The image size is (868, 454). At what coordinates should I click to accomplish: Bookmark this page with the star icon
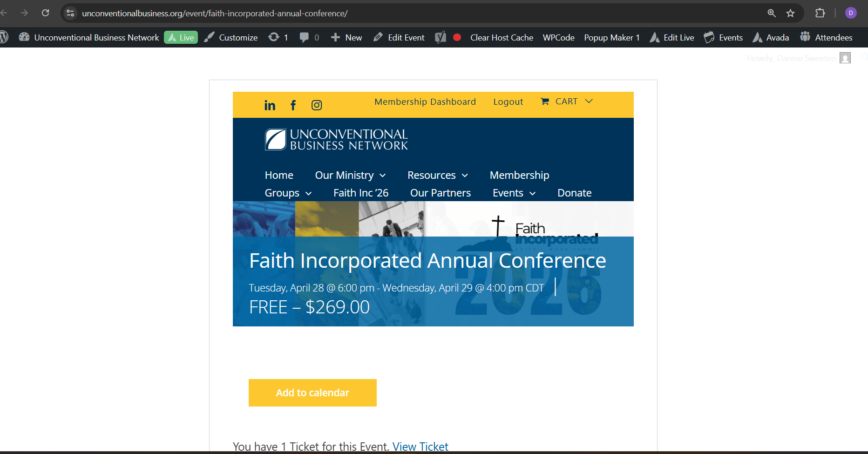[x=790, y=13]
